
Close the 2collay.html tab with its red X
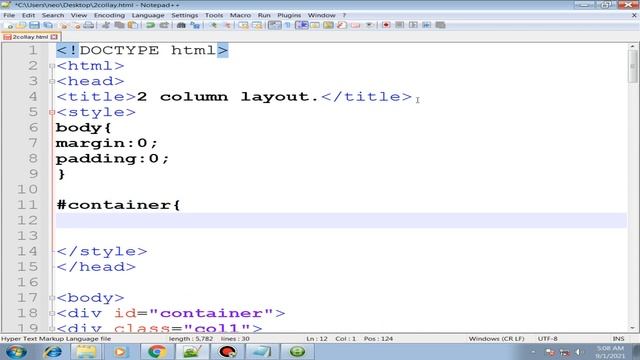pos(54,37)
